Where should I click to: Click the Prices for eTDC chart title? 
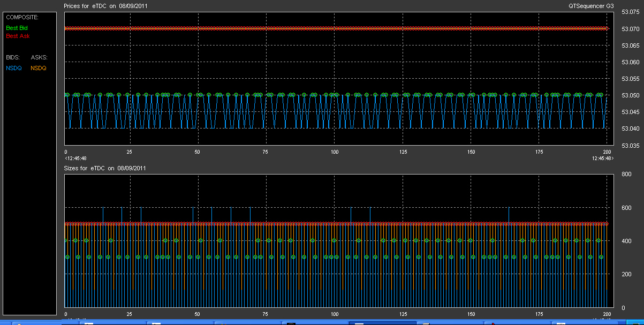click(106, 6)
